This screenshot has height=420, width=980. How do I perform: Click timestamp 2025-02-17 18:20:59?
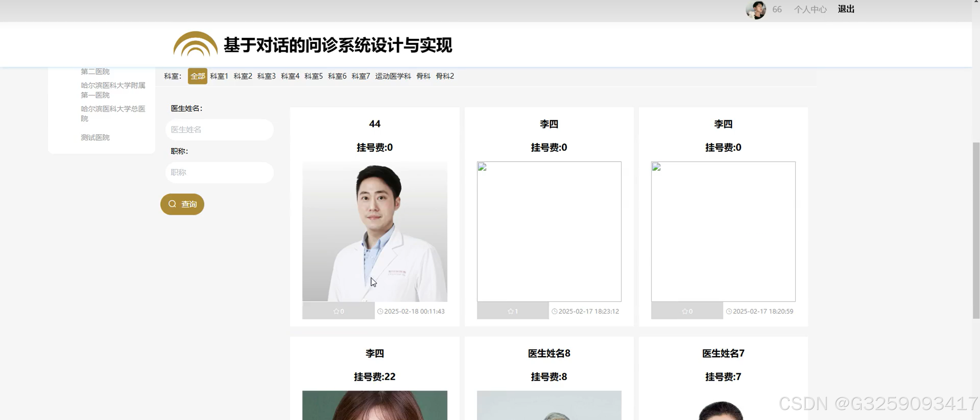[763, 311]
